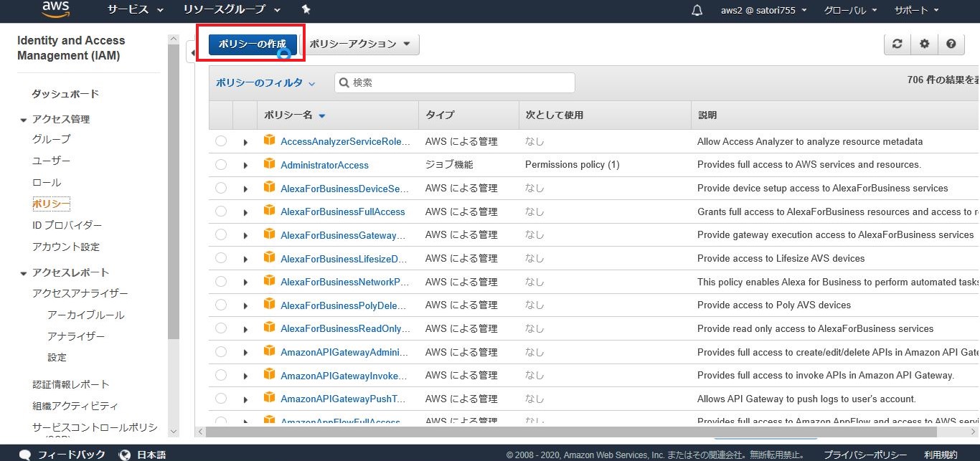980x461 pixels.
Task: Select the AlexaForBusinessDeviceSetup radio button
Action: point(221,189)
